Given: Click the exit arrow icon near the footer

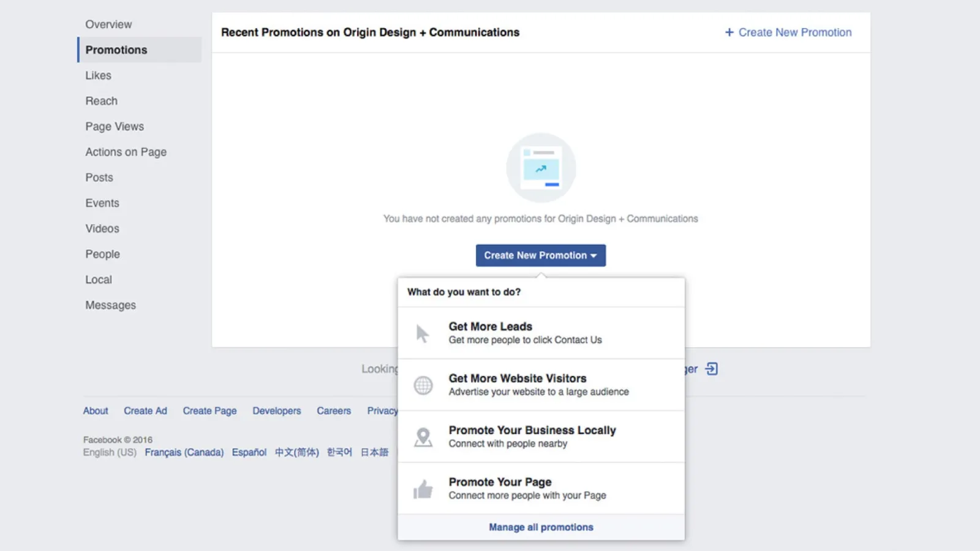Looking at the screenshot, I should (x=711, y=369).
